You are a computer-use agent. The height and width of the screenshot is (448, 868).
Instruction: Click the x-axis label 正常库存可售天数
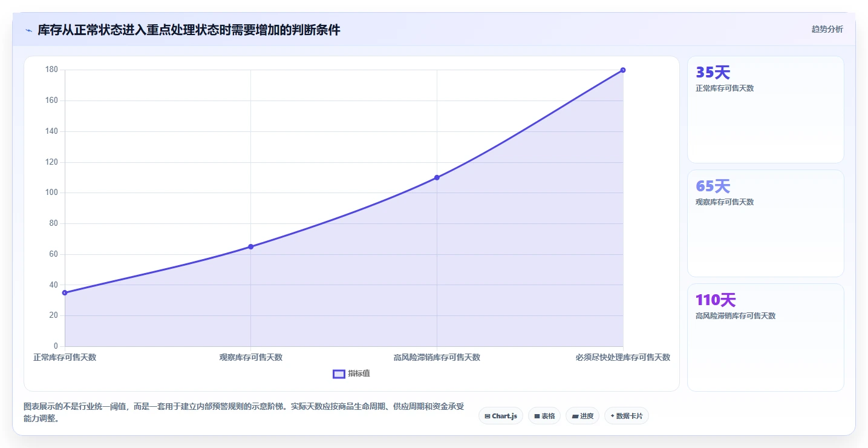tap(65, 357)
